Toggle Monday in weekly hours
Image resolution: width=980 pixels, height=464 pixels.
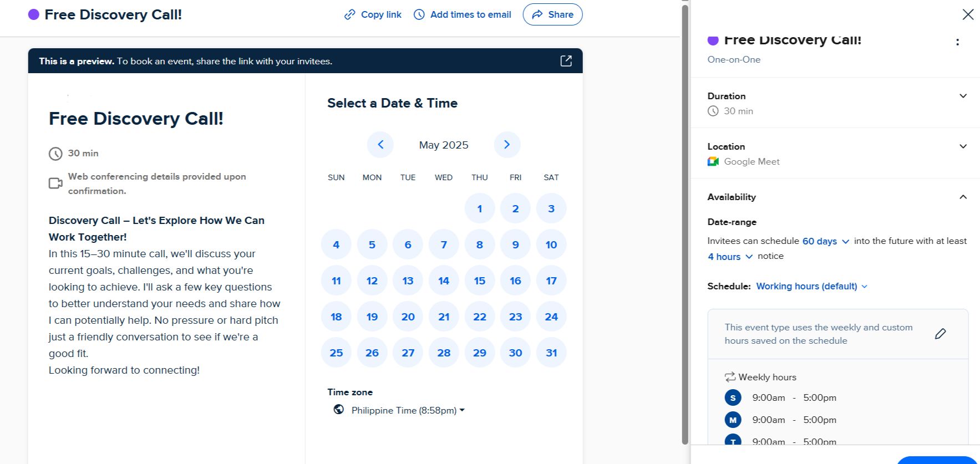[733, 420]
